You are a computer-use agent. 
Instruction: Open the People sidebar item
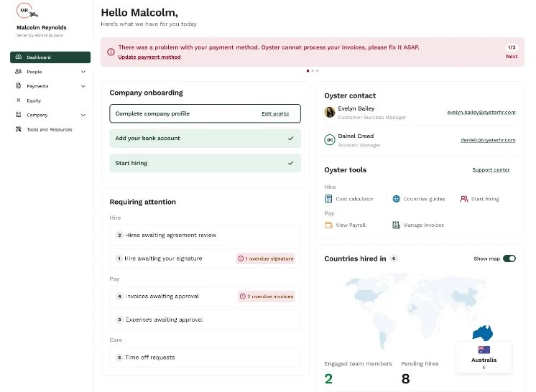click(x=50, y=72)
